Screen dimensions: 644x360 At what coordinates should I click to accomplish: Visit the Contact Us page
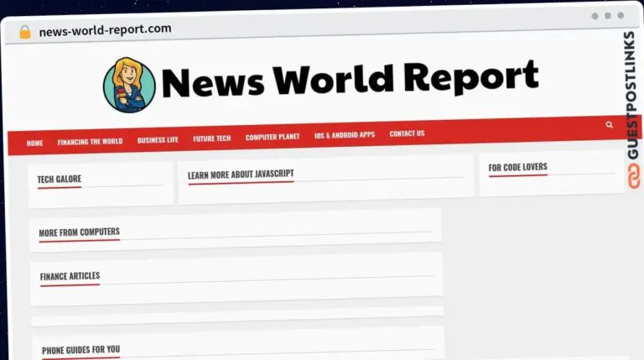(407, 133)
